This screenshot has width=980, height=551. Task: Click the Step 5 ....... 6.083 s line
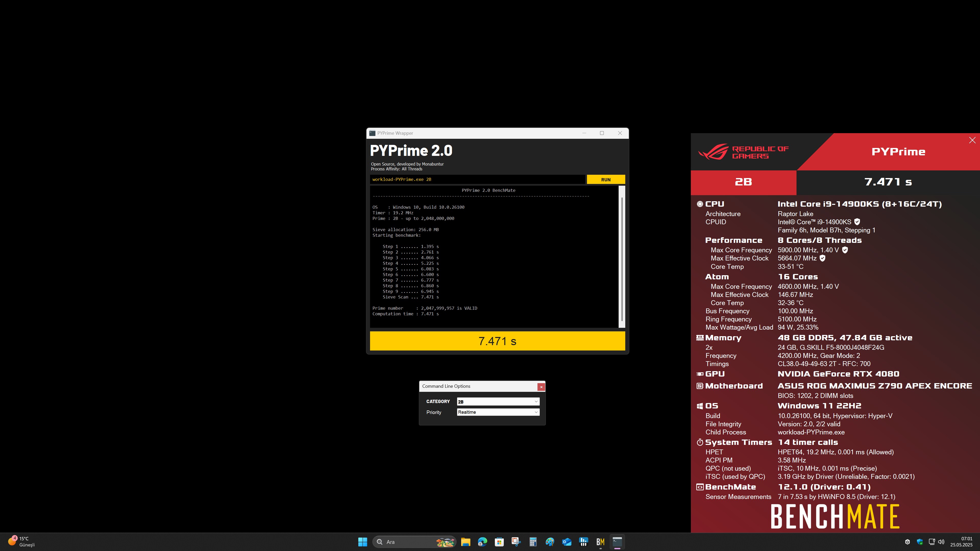410,269
